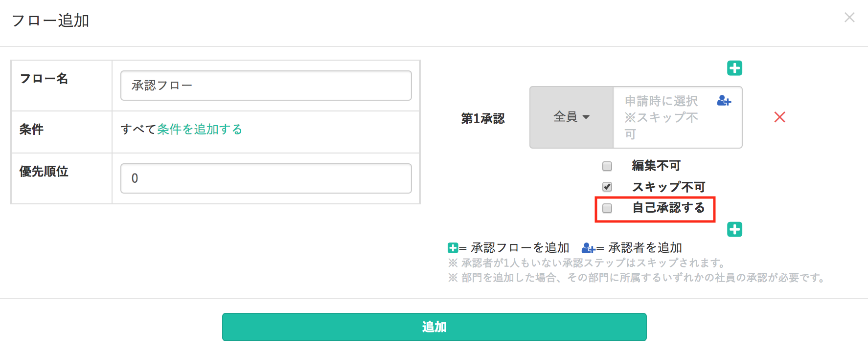The height and width of the screenshot is (351, 868).
Task: Delete 第1承認 step with the red X
Action: pos(779,117)
